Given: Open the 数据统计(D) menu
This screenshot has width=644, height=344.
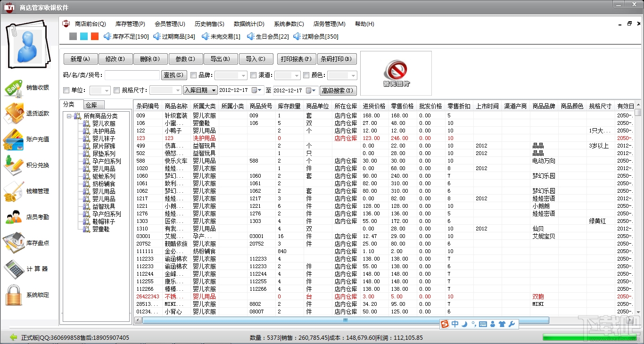Looking at the screenshot, I should 249,24.
